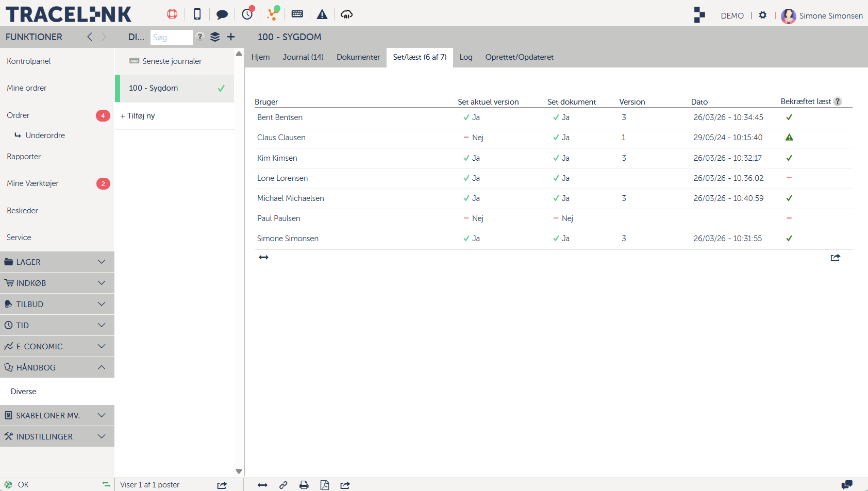Open the warning triangle icon in top toolbar
The width and height of the screenshot is (868, 491).
coord(322,14)
